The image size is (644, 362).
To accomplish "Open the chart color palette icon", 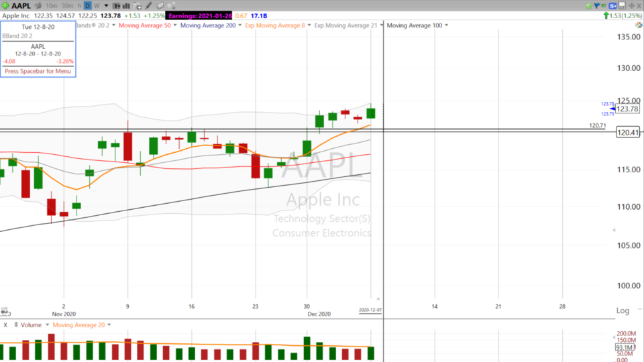I will (639, 25).
